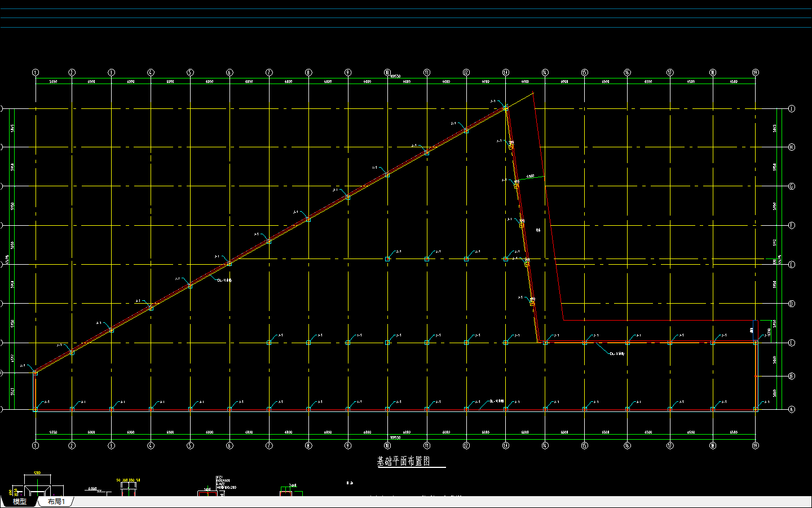Select axis bubble 1 in bottom row
Screen dimensions: 812x508
click(x=36, y=445)
